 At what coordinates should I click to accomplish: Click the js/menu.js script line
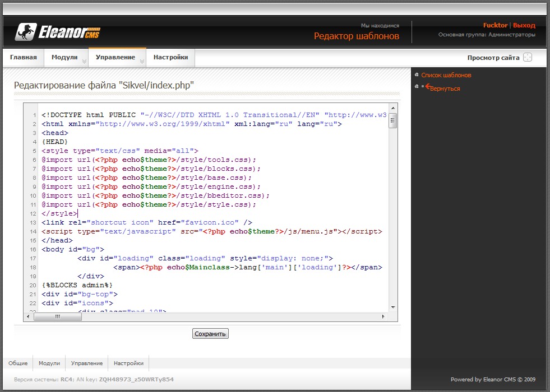(x=212, y=231)
